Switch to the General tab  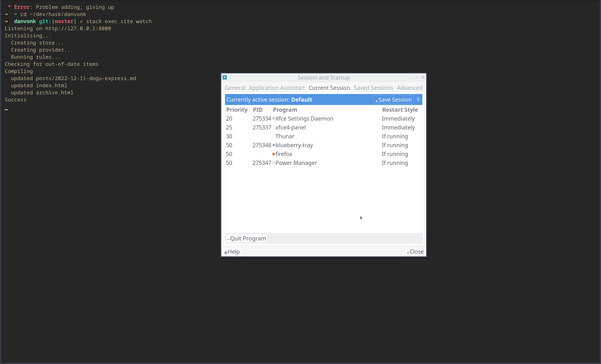click(x=235, y=88)
